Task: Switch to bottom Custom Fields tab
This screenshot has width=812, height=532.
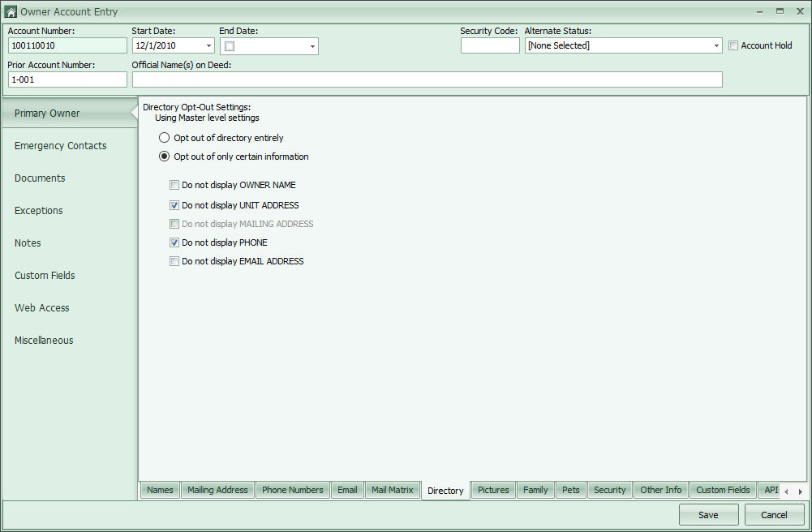Action: tap(723, 490)
